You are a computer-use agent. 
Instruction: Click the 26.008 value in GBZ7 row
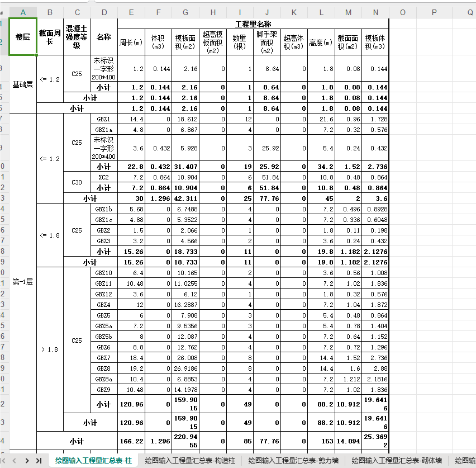[185, 358]
